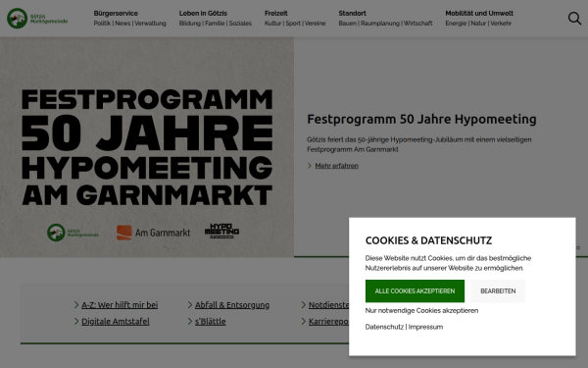The image size is (588, 368).
Task: Open A-Z: Wer hilft mir bei
Action: pyautogui.click(x=120, y=305)
